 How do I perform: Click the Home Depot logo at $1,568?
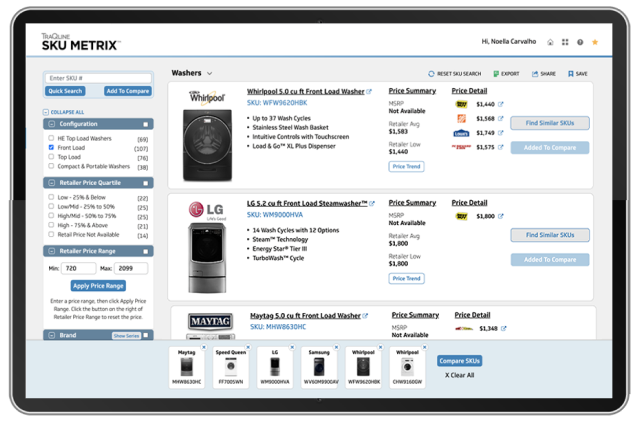461,118
